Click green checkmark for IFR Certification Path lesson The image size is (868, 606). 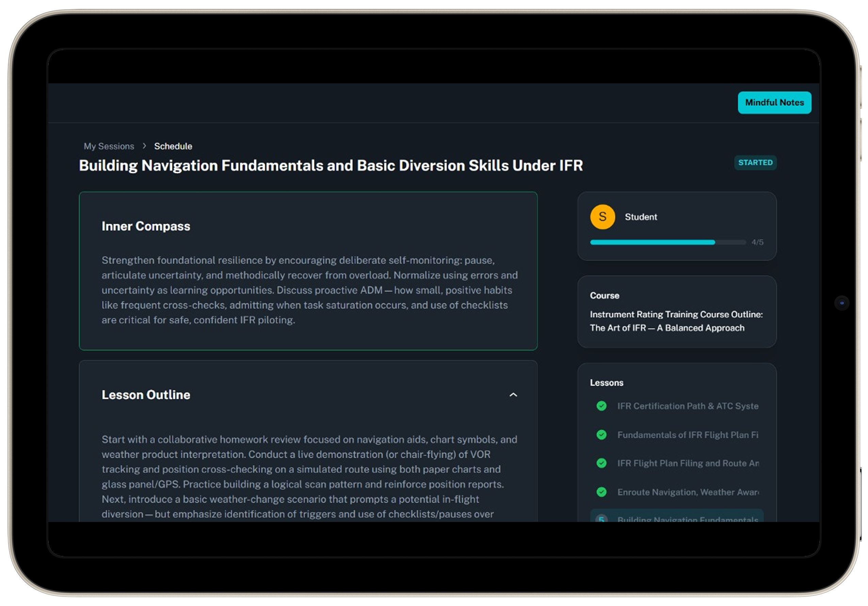[601, 406]
